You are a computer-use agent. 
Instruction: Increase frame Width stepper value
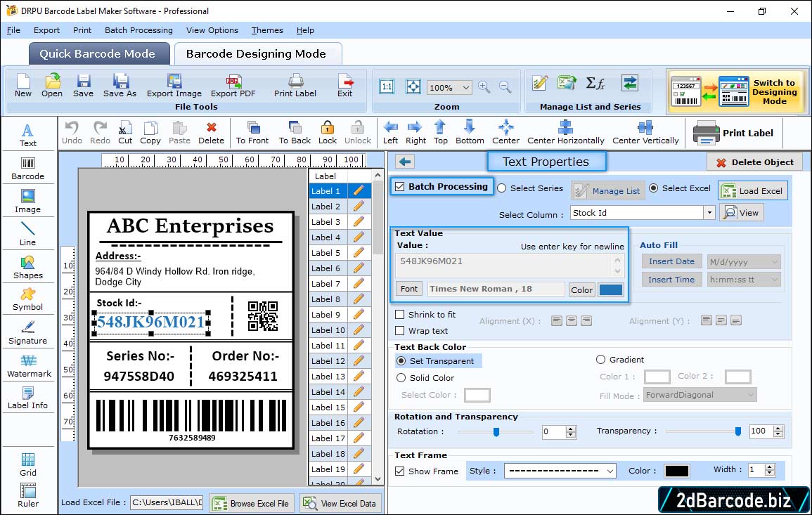click(x=770, y=467)
